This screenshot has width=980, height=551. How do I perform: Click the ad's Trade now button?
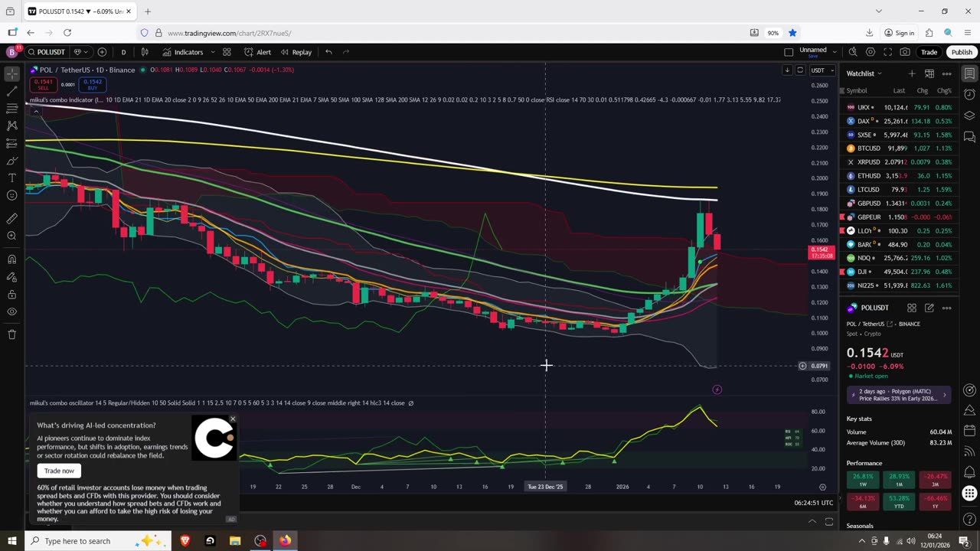pos(59,471)
